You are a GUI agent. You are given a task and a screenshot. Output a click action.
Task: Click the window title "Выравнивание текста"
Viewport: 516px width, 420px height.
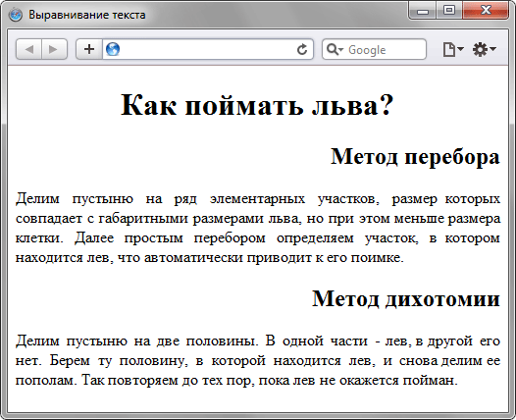pos(87,15)
